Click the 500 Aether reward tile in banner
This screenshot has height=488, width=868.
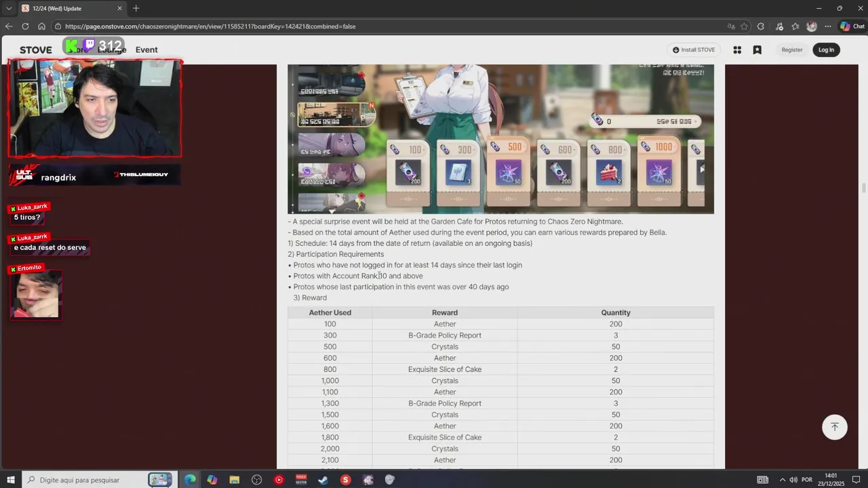pos(509,172)
